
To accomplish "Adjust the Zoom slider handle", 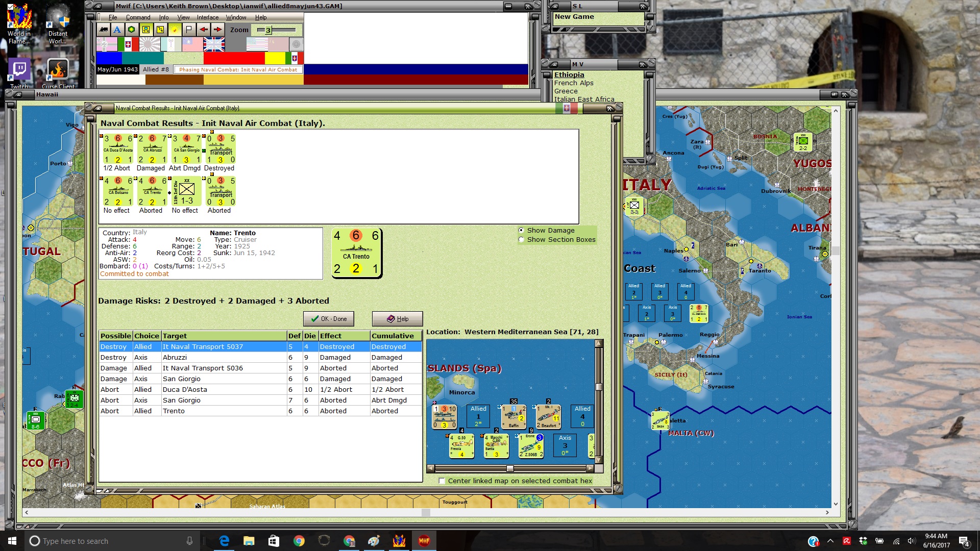I will [x=268, y=30].
